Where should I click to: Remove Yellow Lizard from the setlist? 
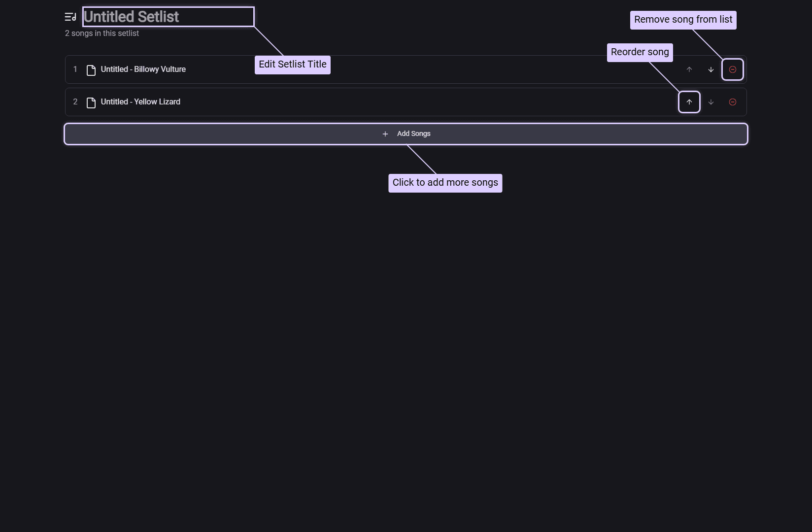(732, 102)
